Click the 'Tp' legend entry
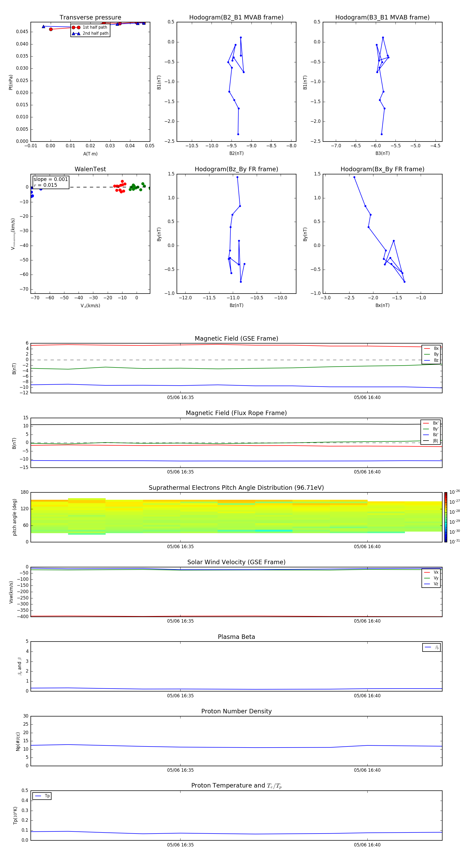This screenshot has height=868, width=473. pyautogui.click(x=42, y=796)
